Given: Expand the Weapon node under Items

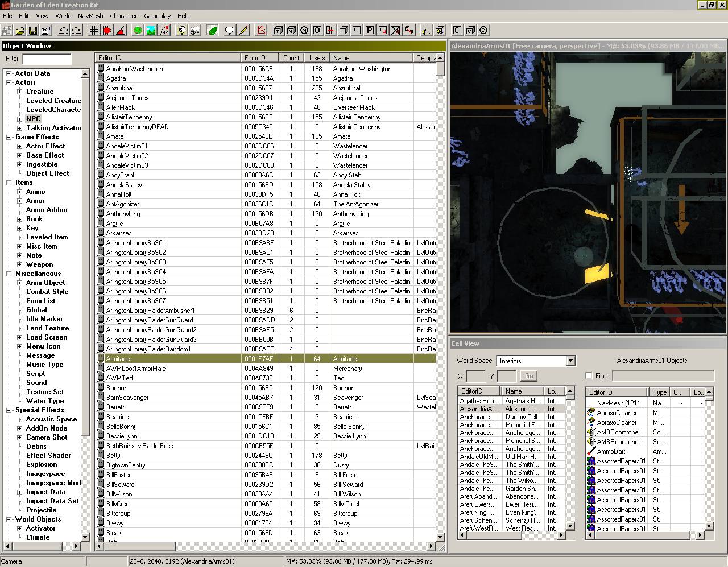Looking at the screenshot, I should click(x=20, y=264).
